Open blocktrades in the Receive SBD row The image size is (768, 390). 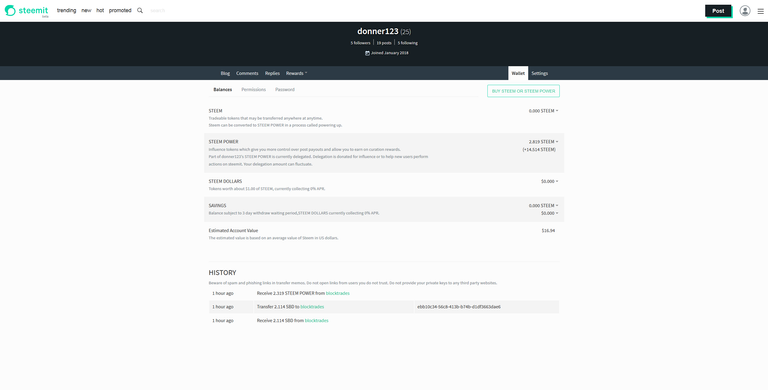coord(316,321)
